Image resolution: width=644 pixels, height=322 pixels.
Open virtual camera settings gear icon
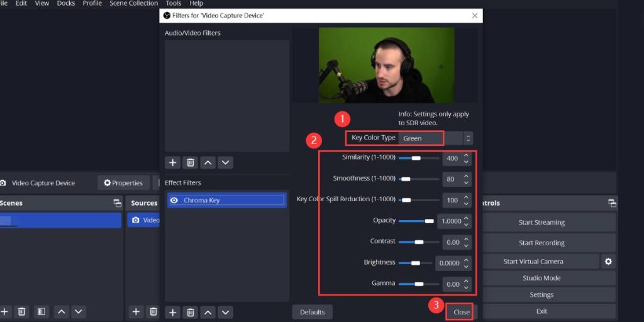pos(608,262)
